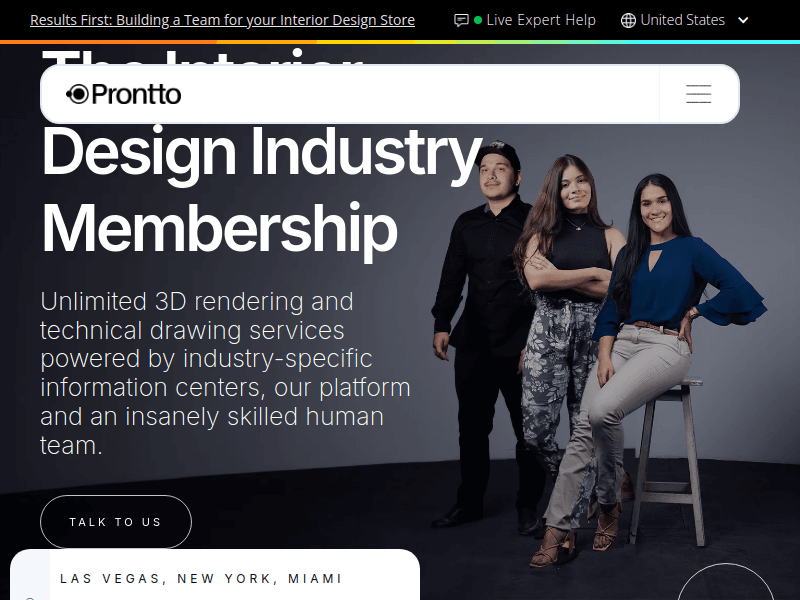
Task: Click the Prontto circular logo mark
Action: click(x=78, y=94)
